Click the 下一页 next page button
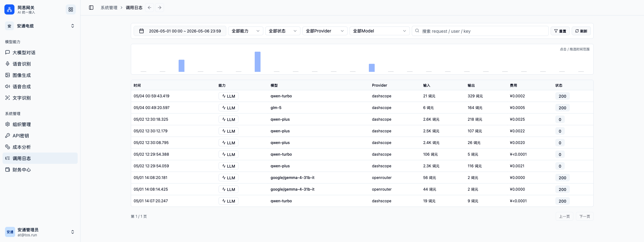The width and height of the screenshot is (644, 242). (585, 216)
